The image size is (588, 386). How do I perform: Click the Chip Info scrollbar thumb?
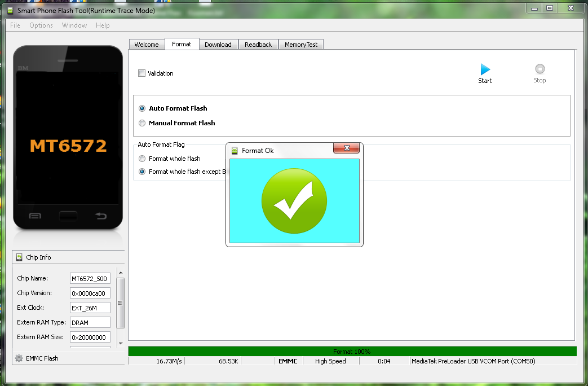[x=121, y=303]
